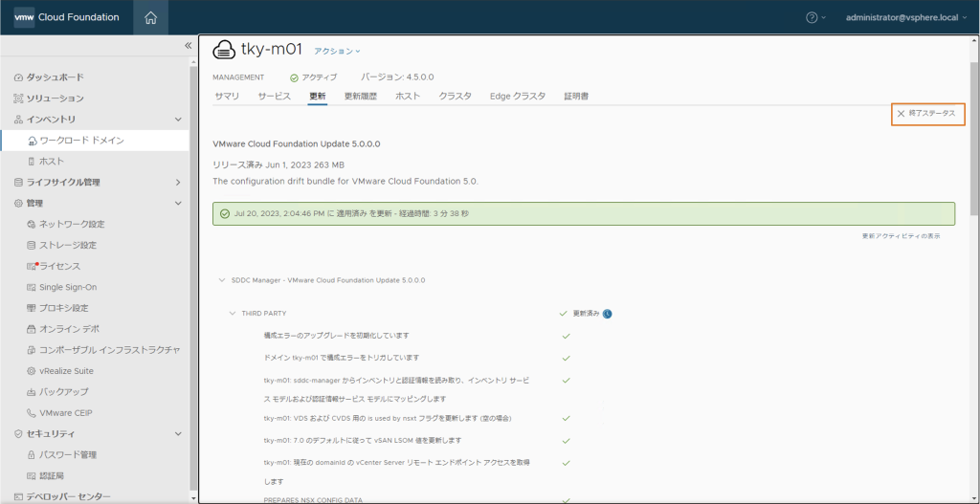Expand the ライフサイクル管理 section chevron
The image size is (980, 504).
pyautogui.click(x=178, y=183)
